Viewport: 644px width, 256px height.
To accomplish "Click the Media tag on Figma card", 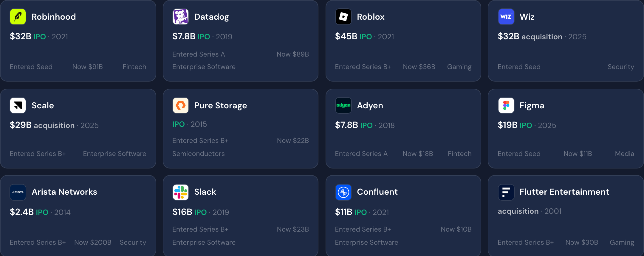I will tap(624, 154).
